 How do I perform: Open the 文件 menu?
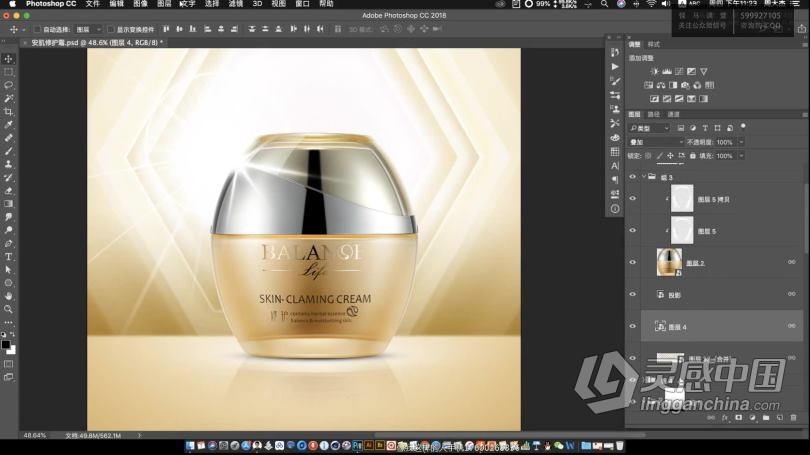[93, 4]
